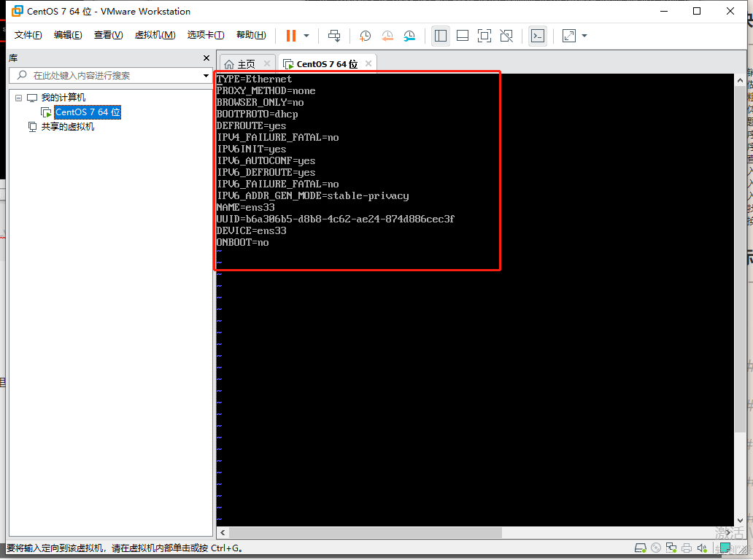This screenshot has width=753, height=560.
Task: Click the vertical scrollbar down arrow
Action: 740,520
